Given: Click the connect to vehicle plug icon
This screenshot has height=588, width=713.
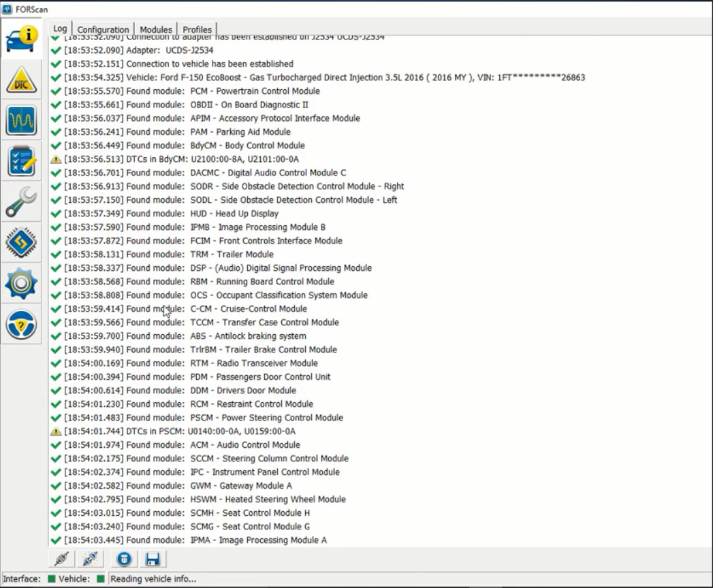Looking at the screenshot, I should (61, 559).
